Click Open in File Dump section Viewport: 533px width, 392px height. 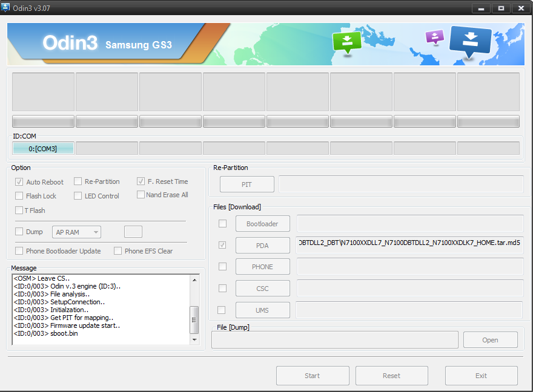click(490, 340)
